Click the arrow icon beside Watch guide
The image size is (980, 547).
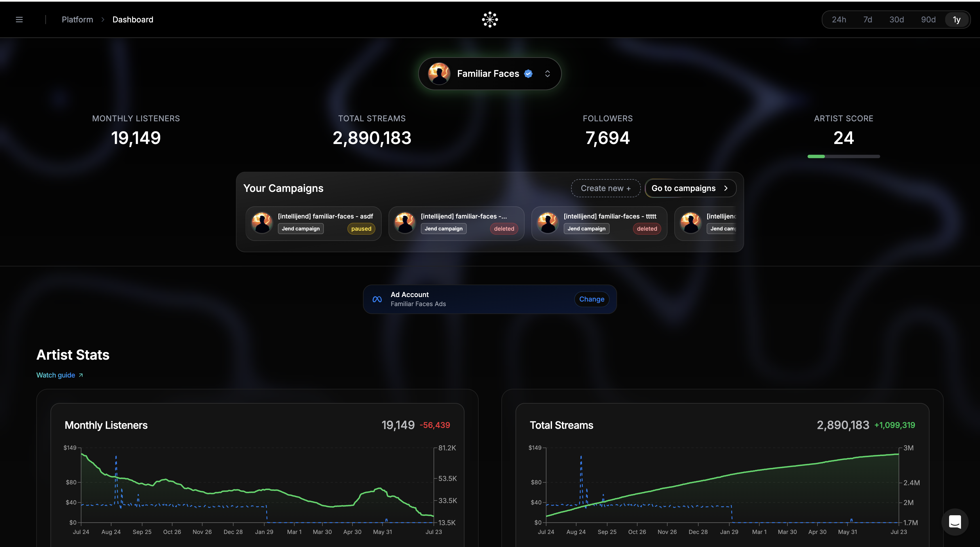point(81,375)
